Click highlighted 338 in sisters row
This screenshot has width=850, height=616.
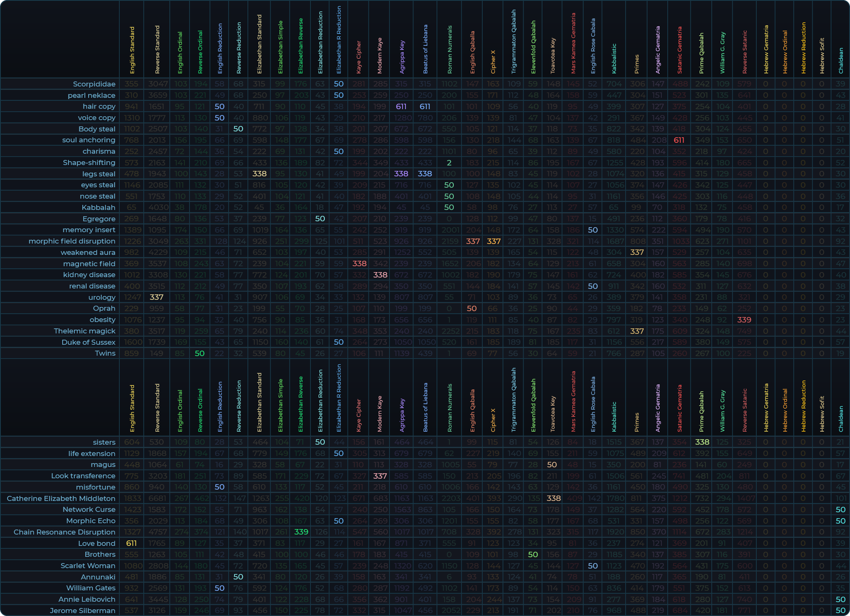[702, 442]
